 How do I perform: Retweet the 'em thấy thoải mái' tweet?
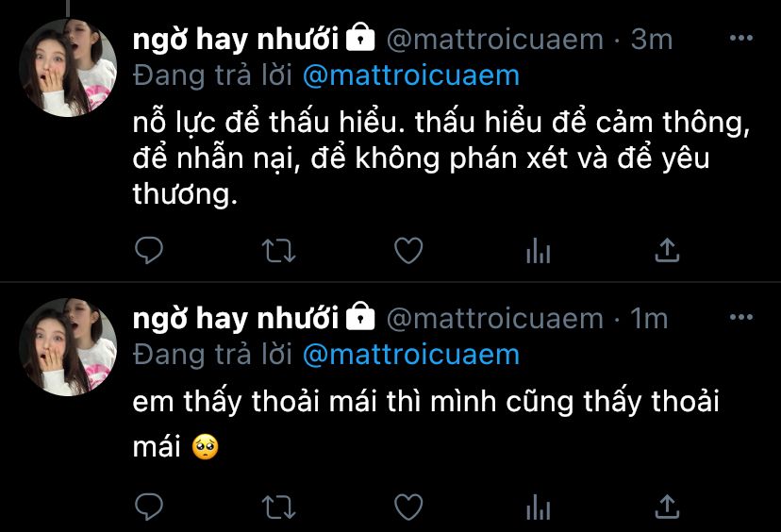tap(279, 507)
